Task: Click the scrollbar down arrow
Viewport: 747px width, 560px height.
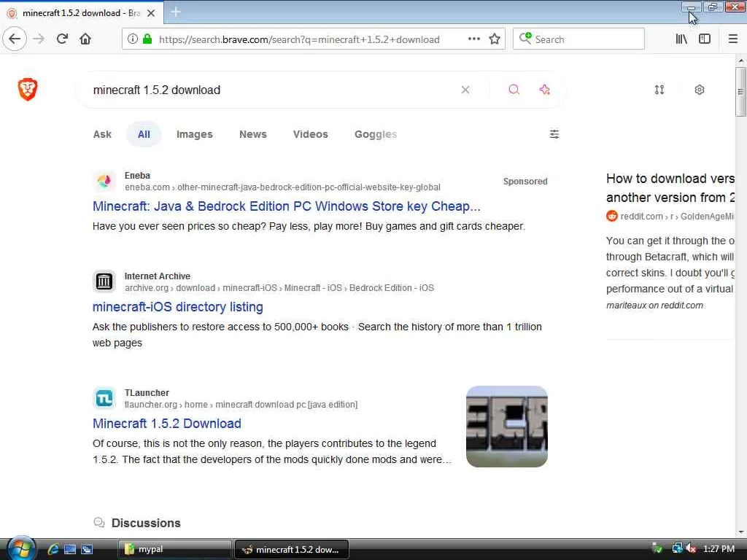Action: tap(741, 532)
